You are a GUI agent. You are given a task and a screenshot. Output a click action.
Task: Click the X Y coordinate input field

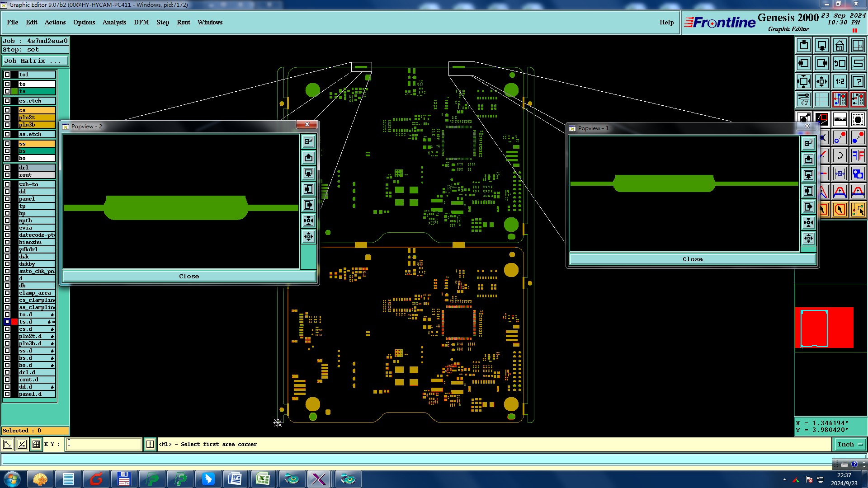[x=104, y=444]
